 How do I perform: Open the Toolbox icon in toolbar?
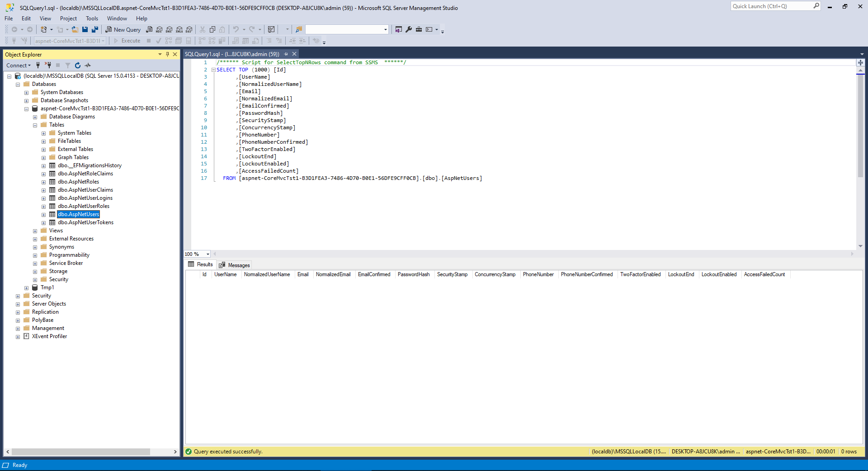tap(419, 29)
